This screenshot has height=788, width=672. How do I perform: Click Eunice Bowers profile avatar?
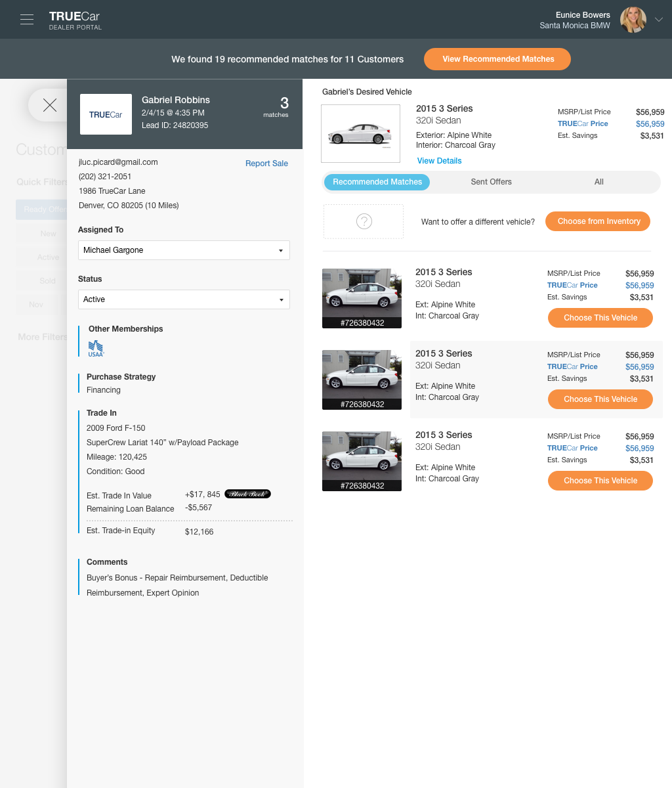(x=633, y=20)
